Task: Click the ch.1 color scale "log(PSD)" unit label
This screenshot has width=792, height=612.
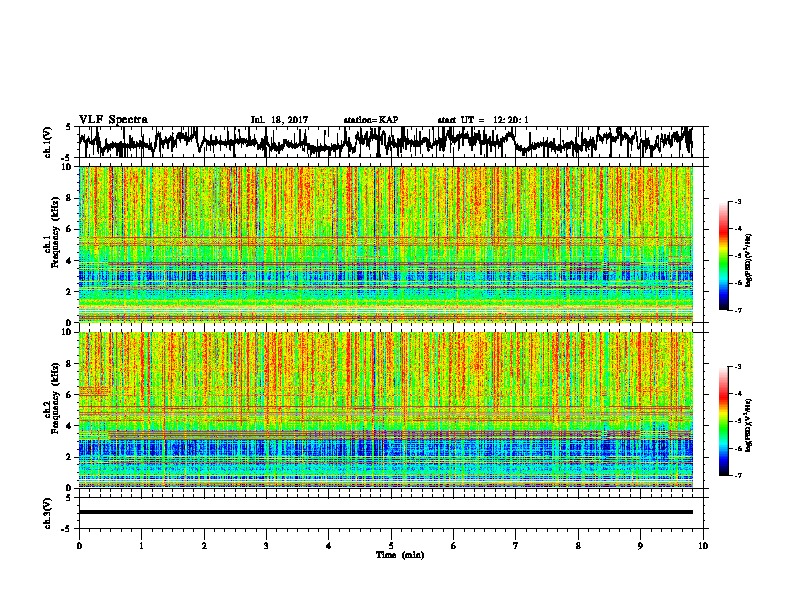Action: 749,260
